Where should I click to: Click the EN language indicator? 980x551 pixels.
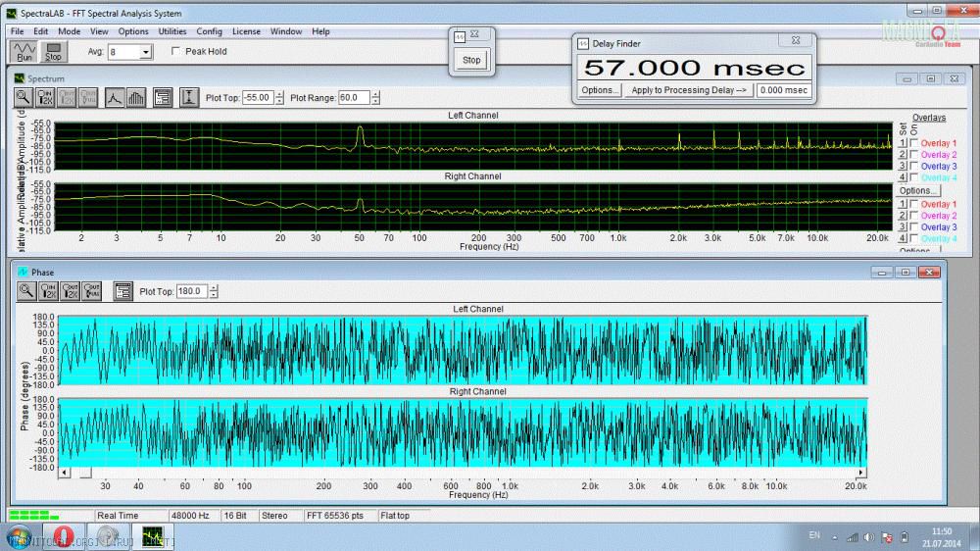[x=814, y=535]
